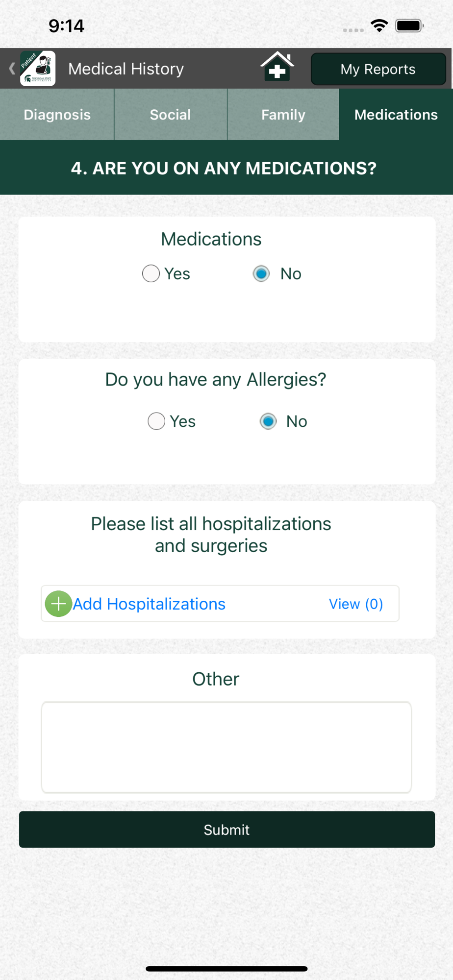
Task: Tap the Medical History title
Action: point(126,69)
